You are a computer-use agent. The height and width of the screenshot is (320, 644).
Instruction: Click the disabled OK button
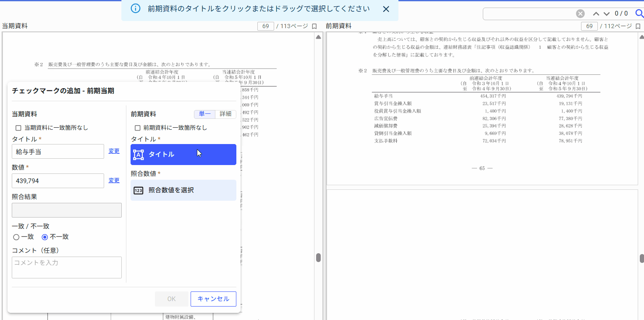point(171,299)
